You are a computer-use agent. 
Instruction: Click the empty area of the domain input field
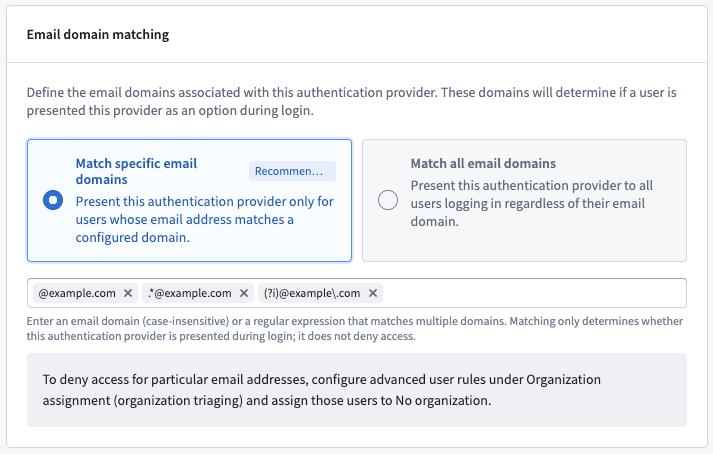click(x=532, y=293)
